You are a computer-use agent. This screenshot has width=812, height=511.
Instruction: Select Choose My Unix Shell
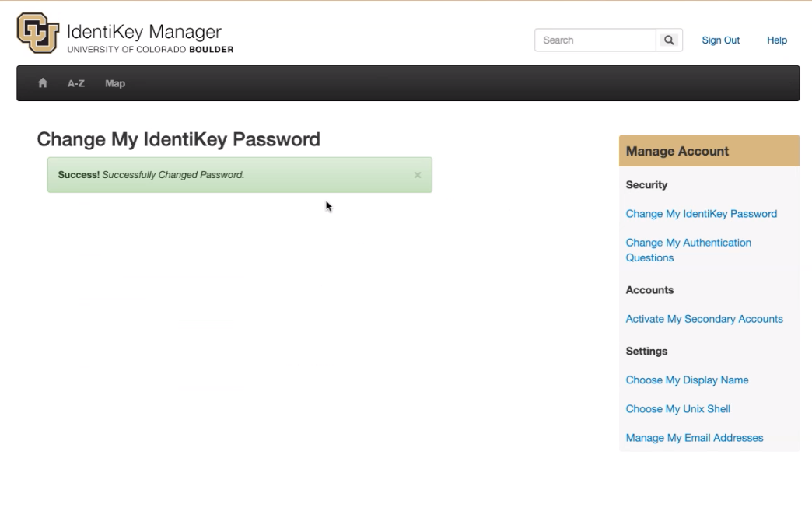(x=677, y=409)
